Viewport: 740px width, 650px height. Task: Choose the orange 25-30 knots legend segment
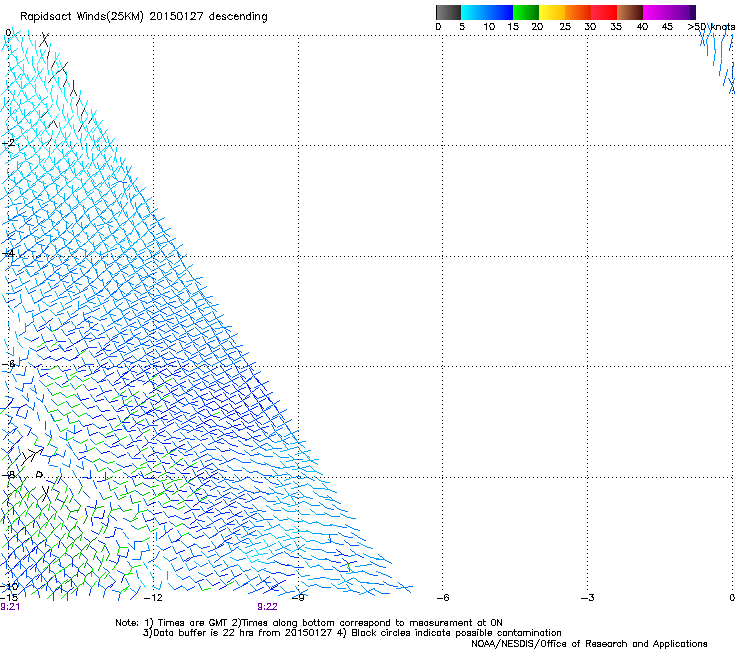click(x=578, y=12)
